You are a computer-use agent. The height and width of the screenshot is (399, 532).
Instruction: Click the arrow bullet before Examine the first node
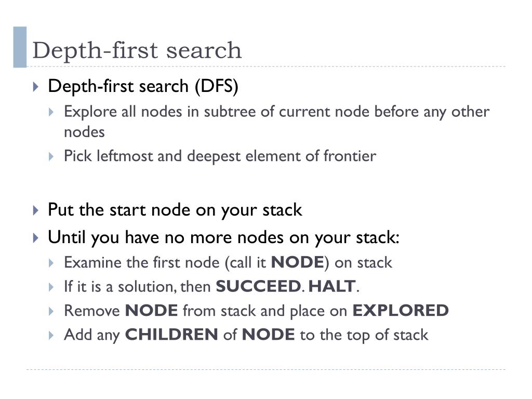click(51, 263)
